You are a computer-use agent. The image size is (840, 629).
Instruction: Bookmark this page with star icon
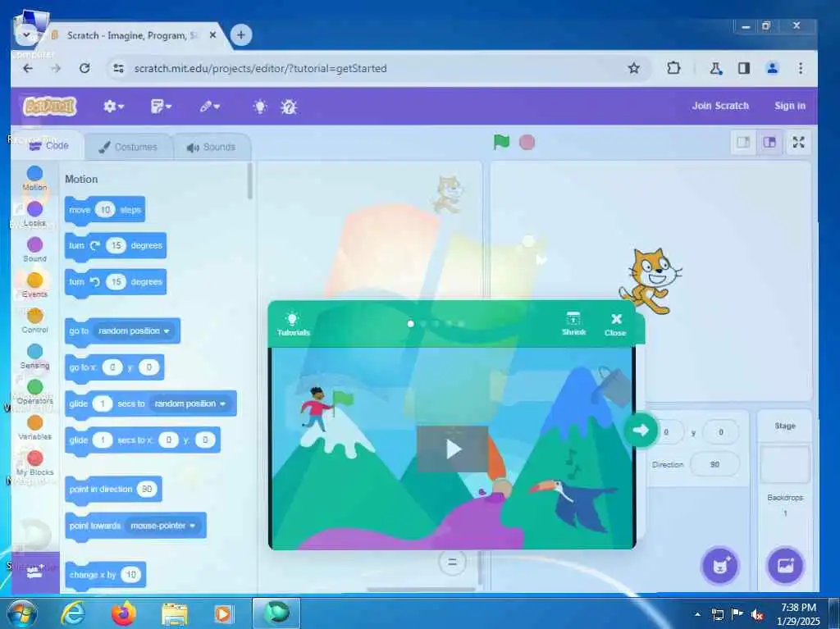634,68
